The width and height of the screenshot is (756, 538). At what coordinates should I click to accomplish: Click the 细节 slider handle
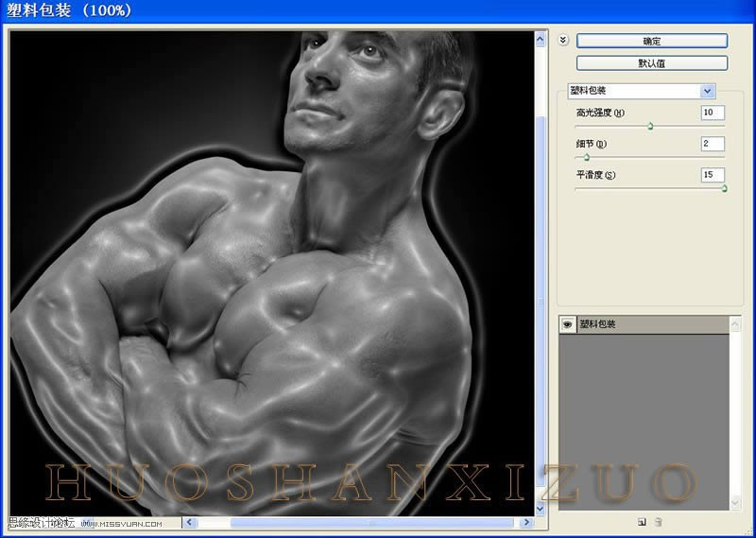tap(587, 157)
